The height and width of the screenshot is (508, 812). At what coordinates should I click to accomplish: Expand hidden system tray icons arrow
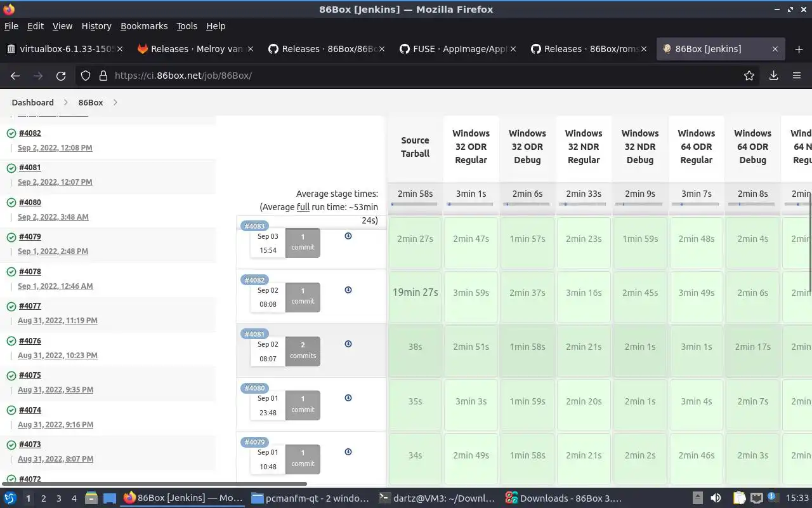(x=697, y=498)
